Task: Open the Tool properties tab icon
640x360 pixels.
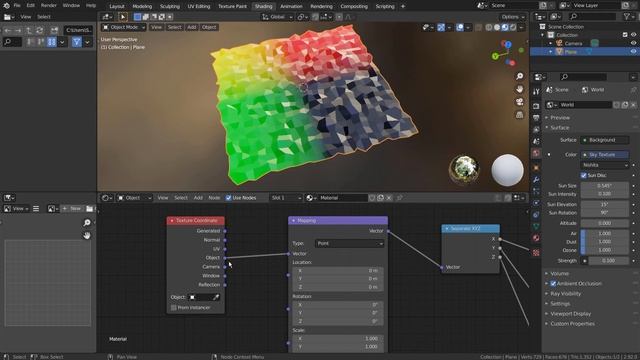Action: click(x=536, y=91)
